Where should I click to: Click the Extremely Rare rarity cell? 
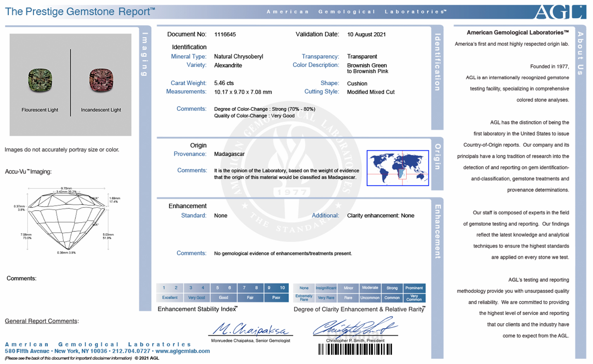tap(304, 298)
